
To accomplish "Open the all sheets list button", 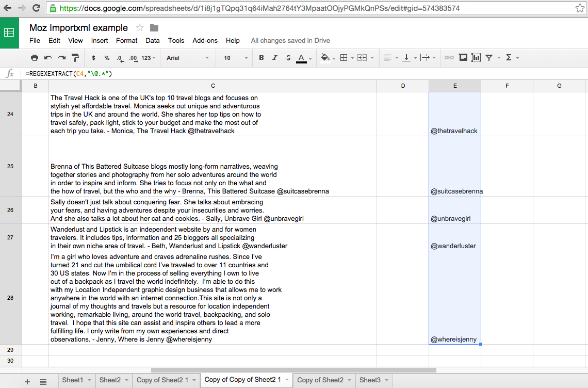I will click(43, 382).
